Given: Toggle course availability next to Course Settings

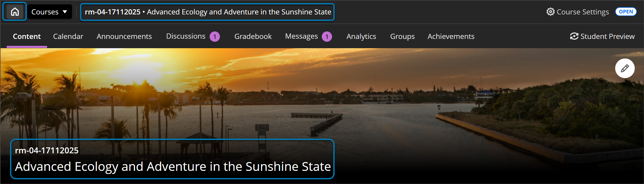Looking at the screenshot, I should tap(626, 11).
